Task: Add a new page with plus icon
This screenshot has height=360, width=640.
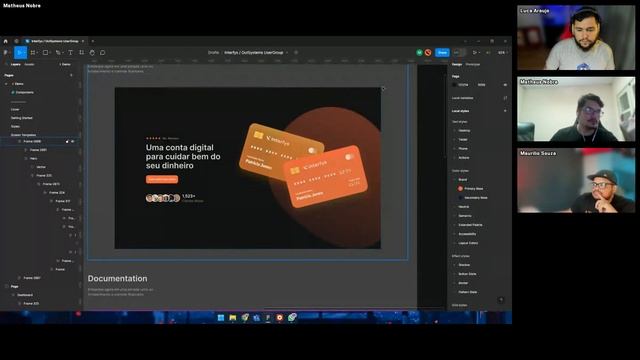Action: tap(71, 75)
